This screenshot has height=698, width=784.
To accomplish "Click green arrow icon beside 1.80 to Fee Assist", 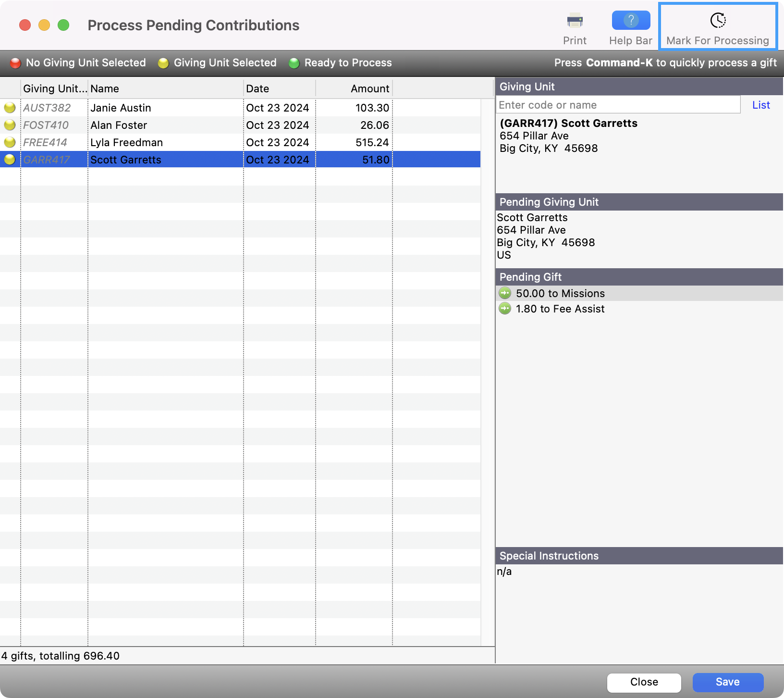I will click(x=505, y=309).
